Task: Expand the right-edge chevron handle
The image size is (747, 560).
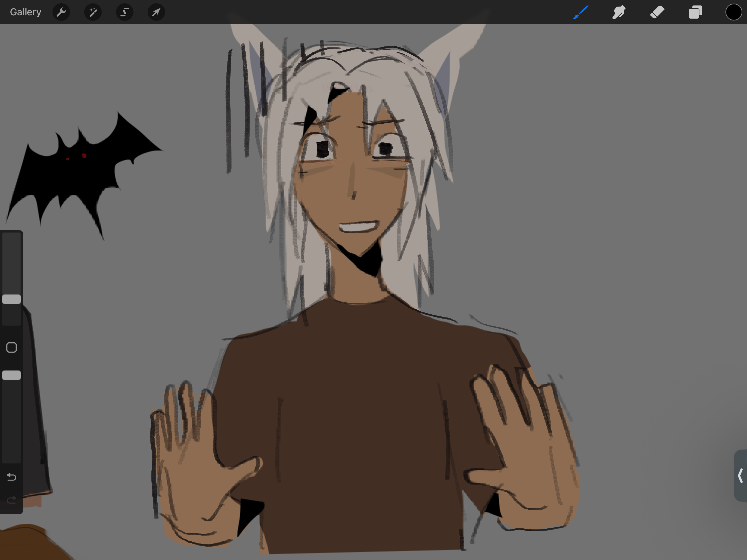Action: (740, 475)
